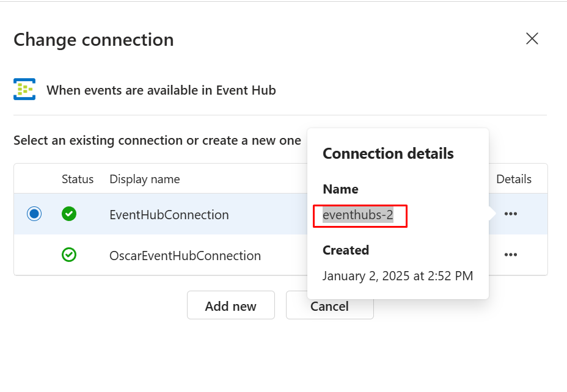Click the highlighted eventhubs-2 connection name
This screenshot has width=567, height=392.
(357, 216)
